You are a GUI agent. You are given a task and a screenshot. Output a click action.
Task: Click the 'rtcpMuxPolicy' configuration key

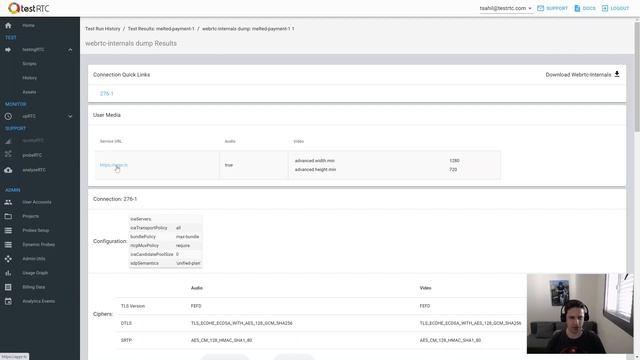[x=144, y=246]
